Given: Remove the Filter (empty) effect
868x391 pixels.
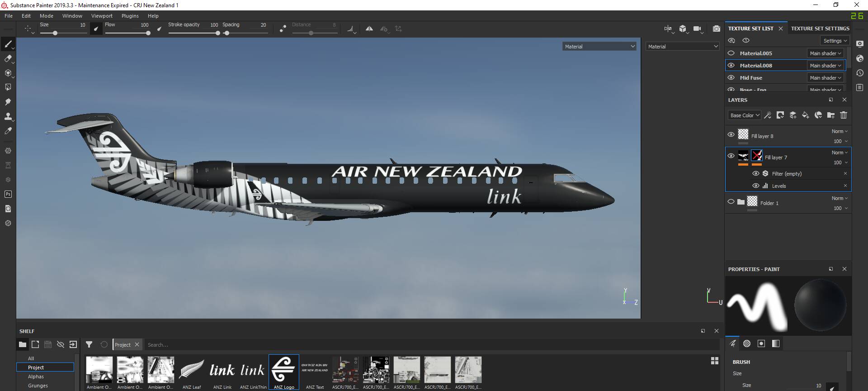Looking at the screenshot, I should pyautogui.click(x=845, y=173).
